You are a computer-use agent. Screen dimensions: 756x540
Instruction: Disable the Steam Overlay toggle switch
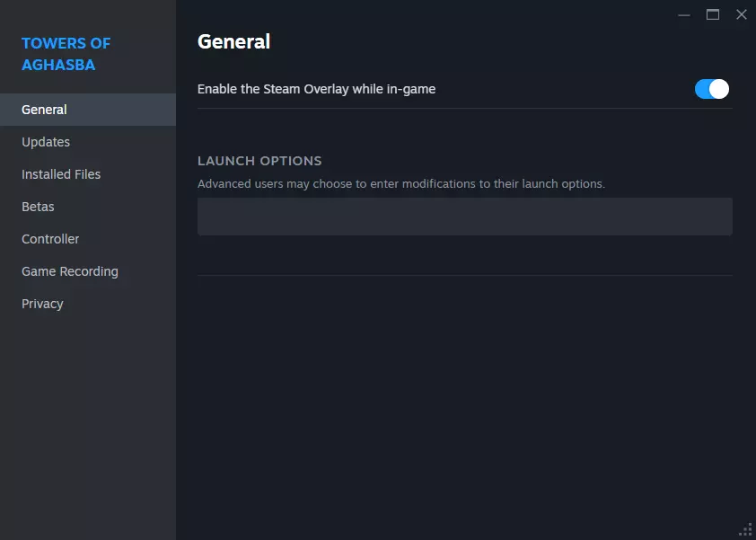pyautogui.click(x=712, y=89)
